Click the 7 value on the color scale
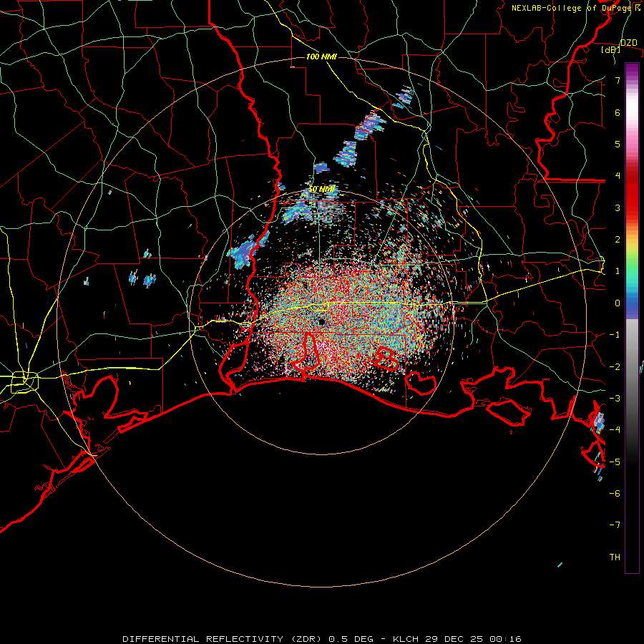The image size is (644, 644). tap(618, 80)
